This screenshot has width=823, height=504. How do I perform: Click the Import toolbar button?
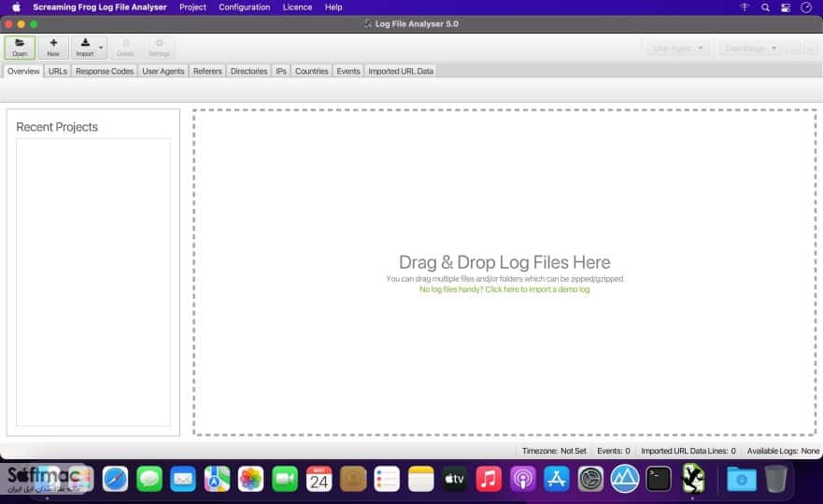click(84, 48)
